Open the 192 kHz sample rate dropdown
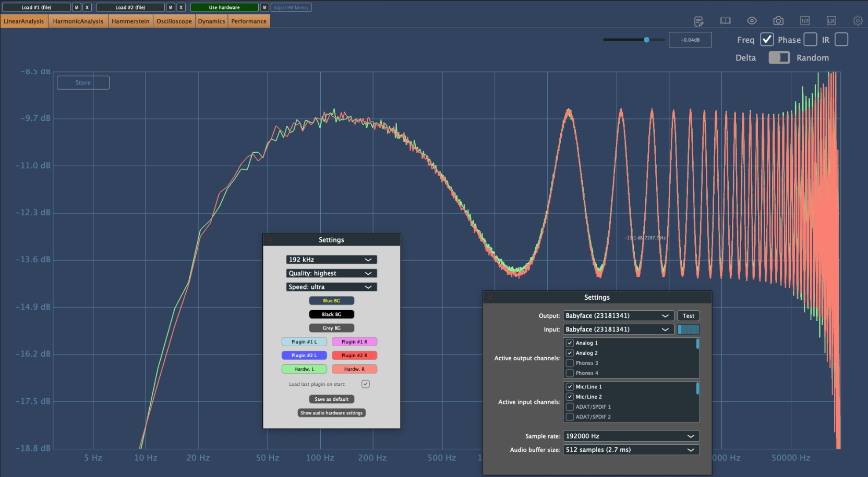Screen dimensions: 868x477 tap(331, 260)
